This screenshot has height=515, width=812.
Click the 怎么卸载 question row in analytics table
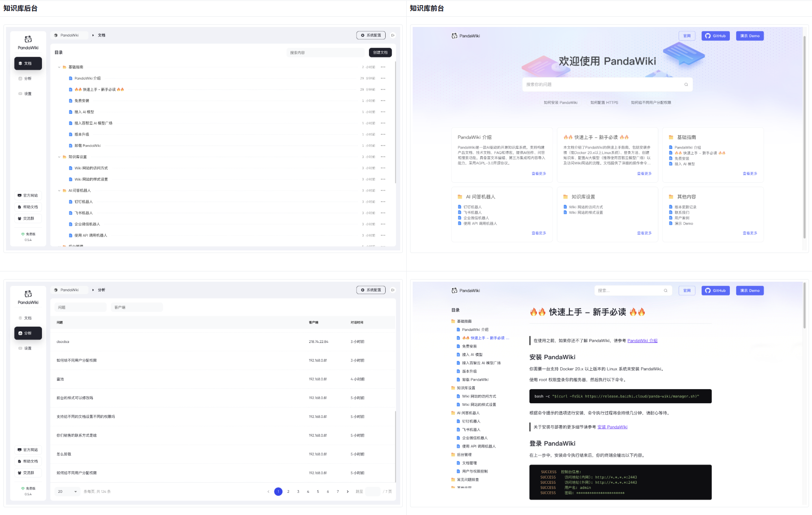(x=223, y=454)
